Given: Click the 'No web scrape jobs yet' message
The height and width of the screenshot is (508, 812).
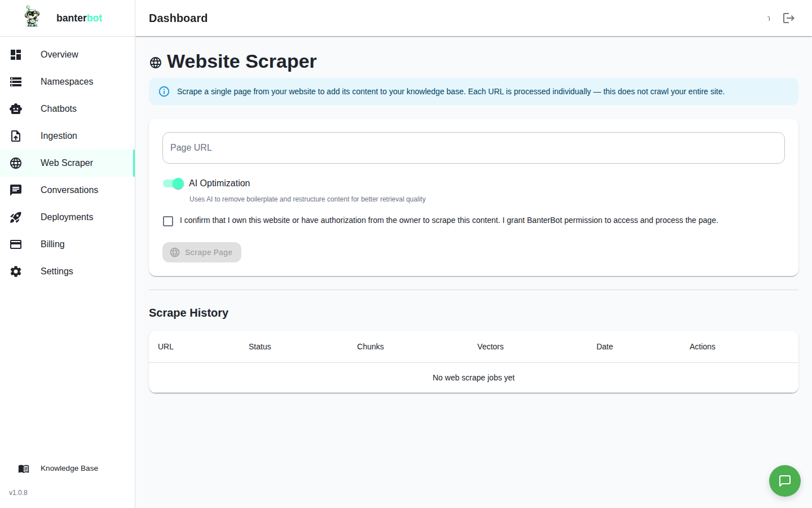Looking at the screenshot, I should click(x=474, y=378).
